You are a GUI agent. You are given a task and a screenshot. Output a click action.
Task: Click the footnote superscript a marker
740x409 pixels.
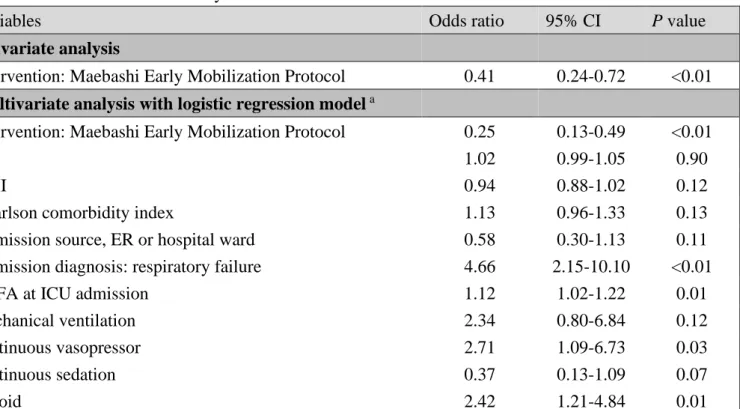coord(372,100)
